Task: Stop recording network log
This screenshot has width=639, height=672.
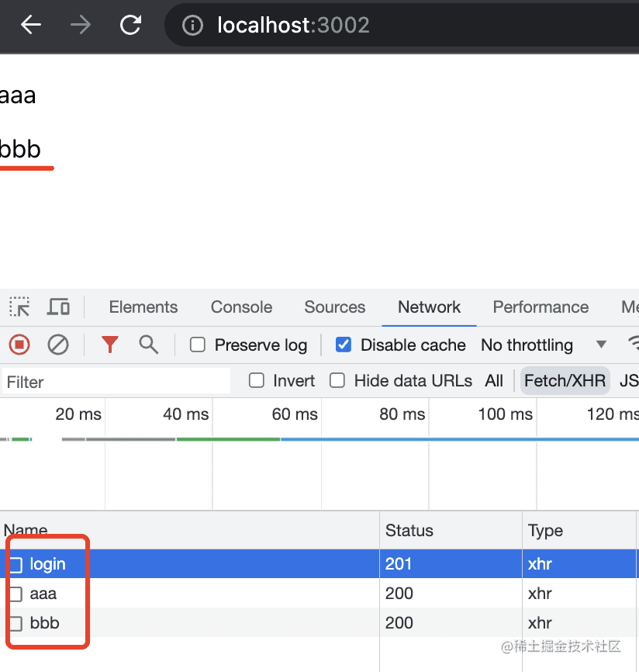Action: [x=19, y=345]
